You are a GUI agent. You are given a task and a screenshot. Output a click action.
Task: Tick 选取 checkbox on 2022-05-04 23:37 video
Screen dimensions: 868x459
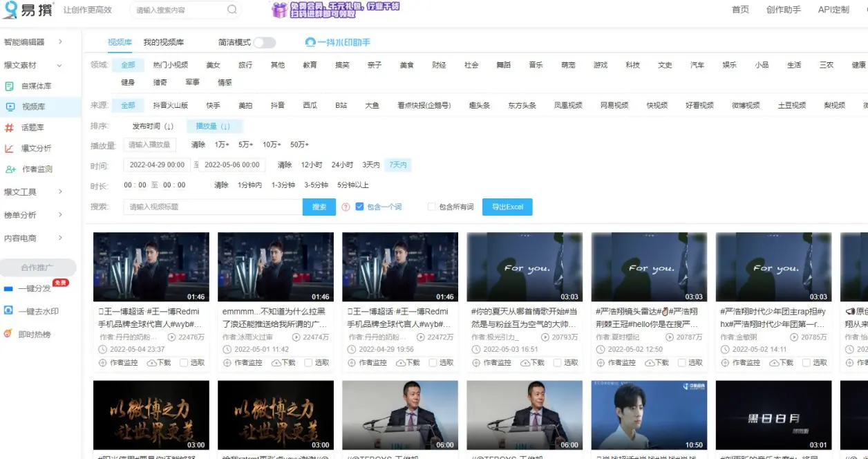click(x=184, y=362)
